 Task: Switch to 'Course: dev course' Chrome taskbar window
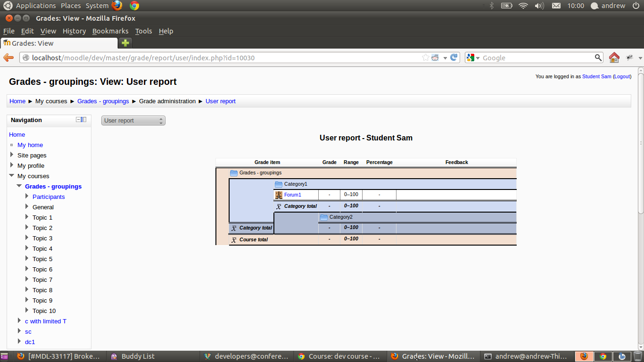pos(340,356)
